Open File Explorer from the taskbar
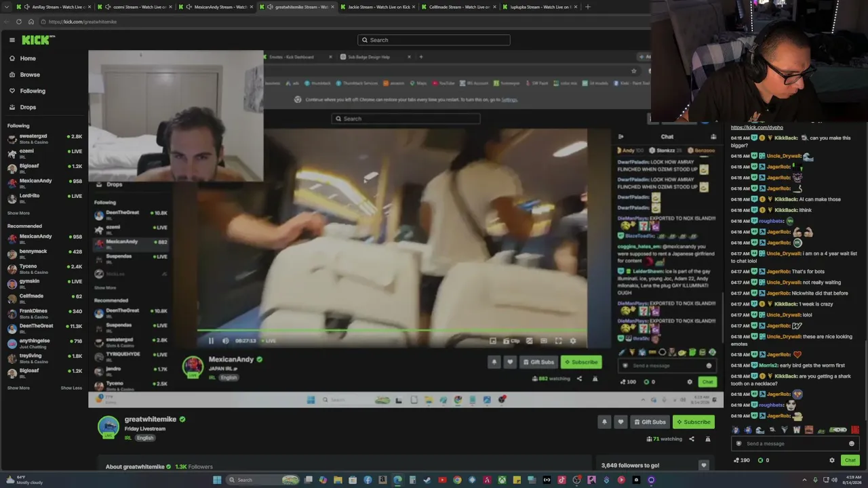This screenshot has height=488, width=868. [338, 480]
